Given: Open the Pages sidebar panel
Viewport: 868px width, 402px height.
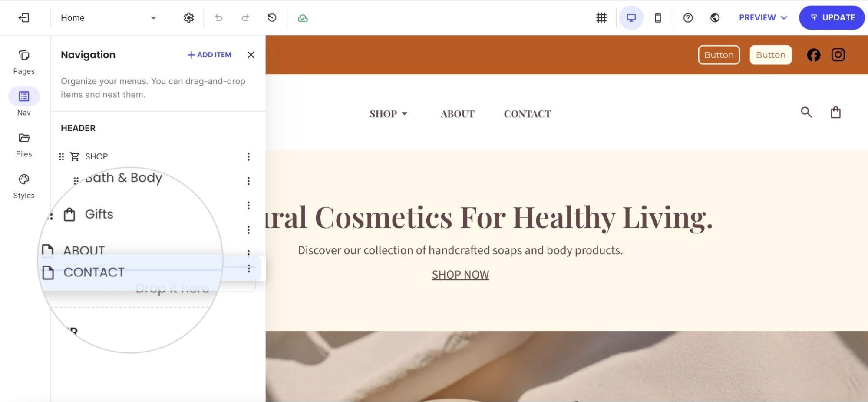Looking at the screenshot, I should point(24,62).
